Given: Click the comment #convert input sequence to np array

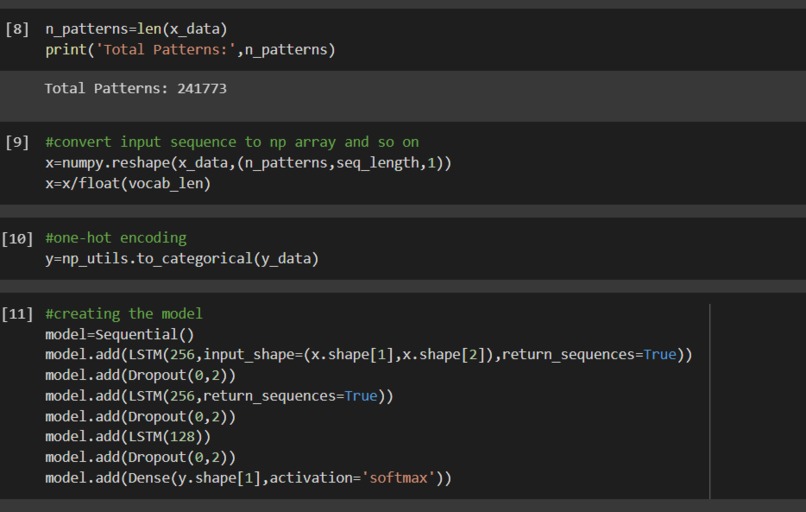Looking at the screenshot, I should click(232, 142).
